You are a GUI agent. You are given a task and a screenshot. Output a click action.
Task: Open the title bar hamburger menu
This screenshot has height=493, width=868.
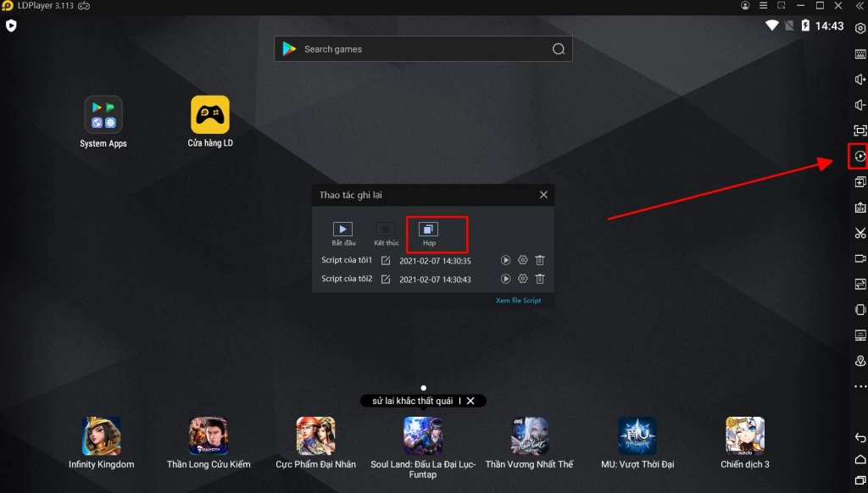click(x=761, y=6)
